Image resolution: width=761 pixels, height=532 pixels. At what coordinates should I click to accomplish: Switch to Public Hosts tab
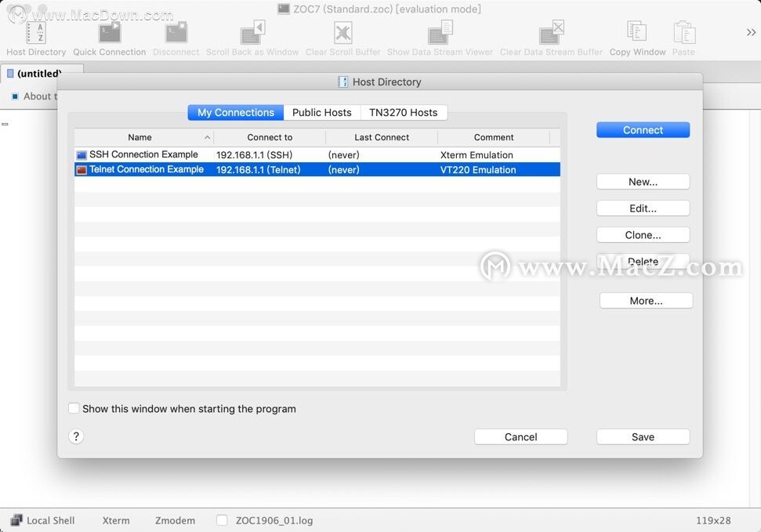pos(322,113)
